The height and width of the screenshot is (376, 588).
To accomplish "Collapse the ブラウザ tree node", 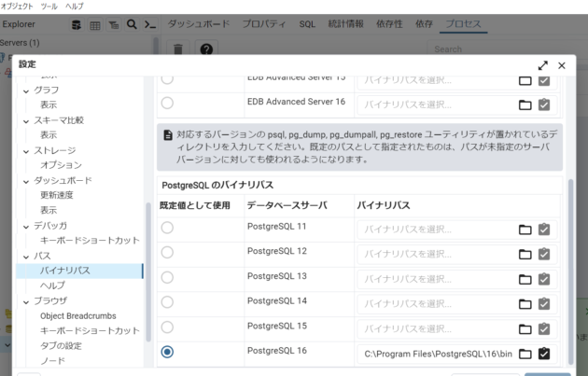I will [x=26, y=301].
